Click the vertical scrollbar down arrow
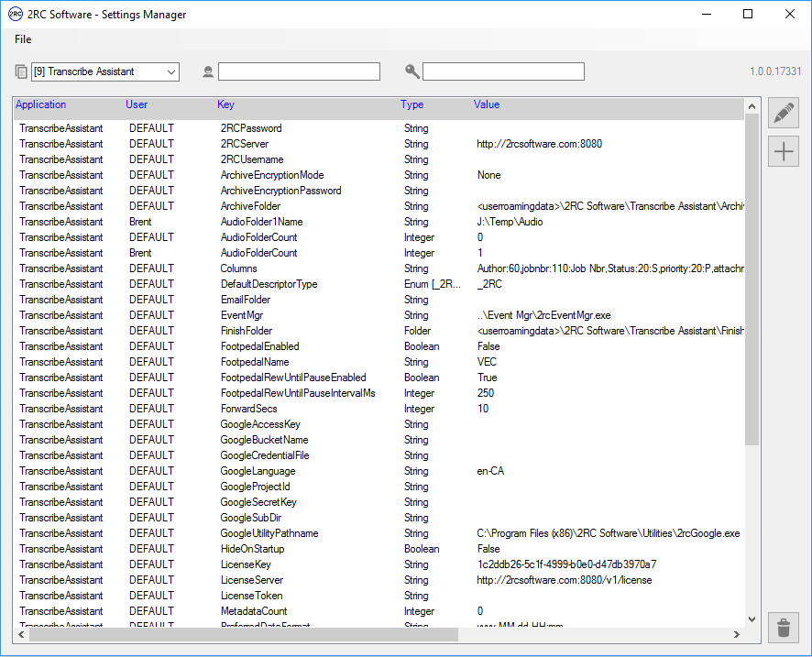 pos(752,619)
